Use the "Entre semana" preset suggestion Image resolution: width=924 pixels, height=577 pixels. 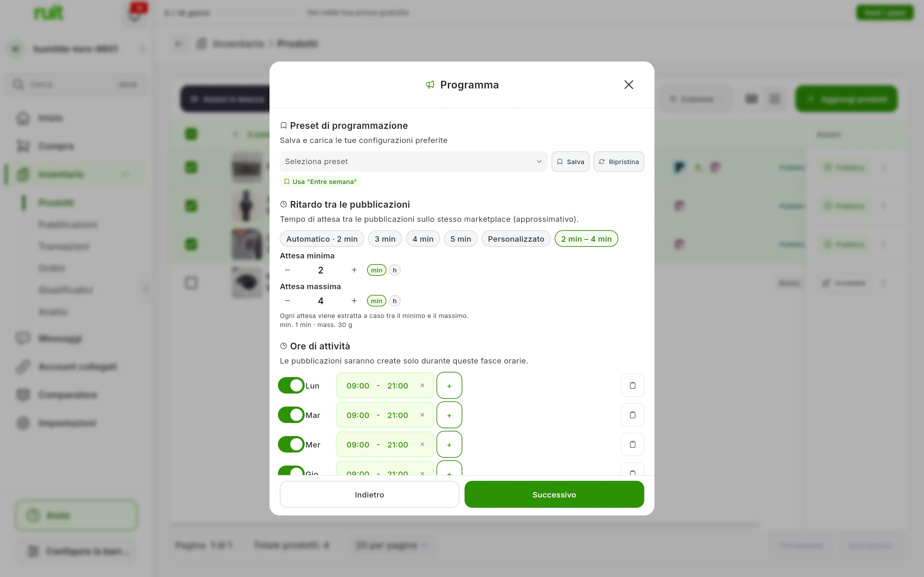[x=320, y=182]
